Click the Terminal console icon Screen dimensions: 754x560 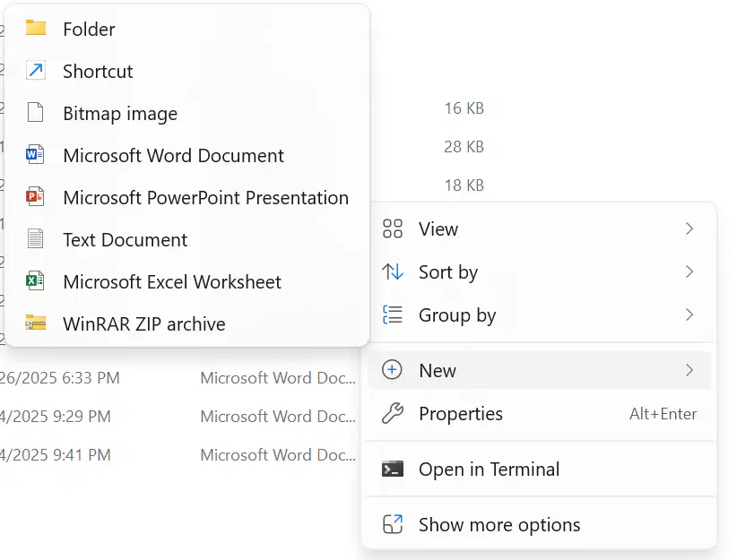pos(393,469)
